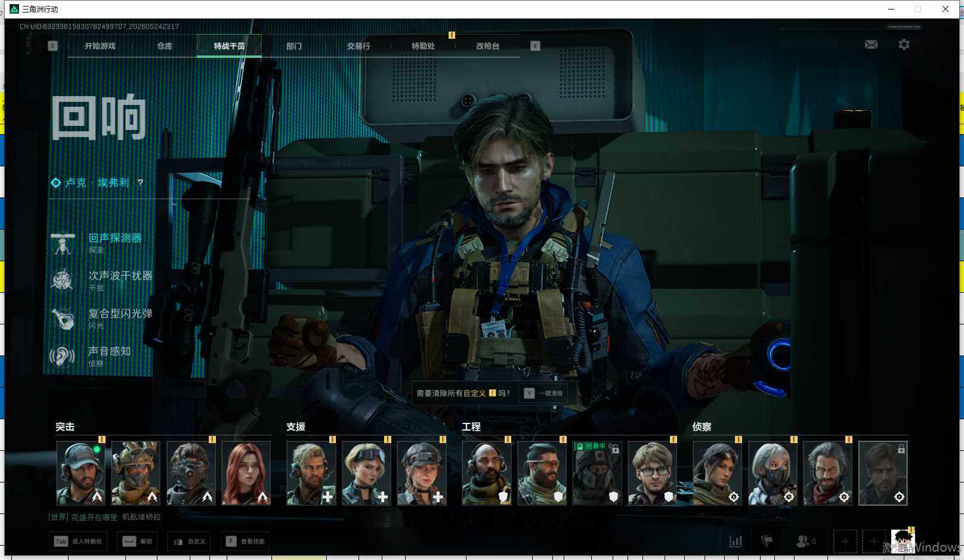The height and width of the screenshot is (560, 964).
Task: Click the 卢克·埃弗利 operator name
Action: pos(97,183)
